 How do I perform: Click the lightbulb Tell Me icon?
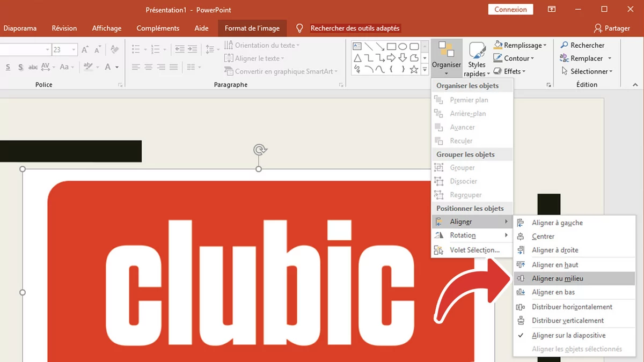pos(299,28)
